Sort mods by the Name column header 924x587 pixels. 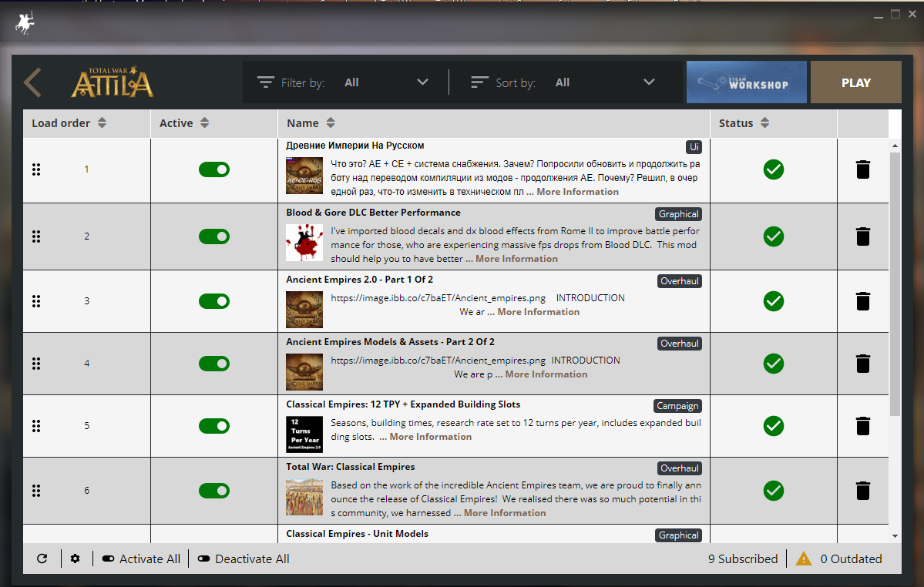point(311,123)
